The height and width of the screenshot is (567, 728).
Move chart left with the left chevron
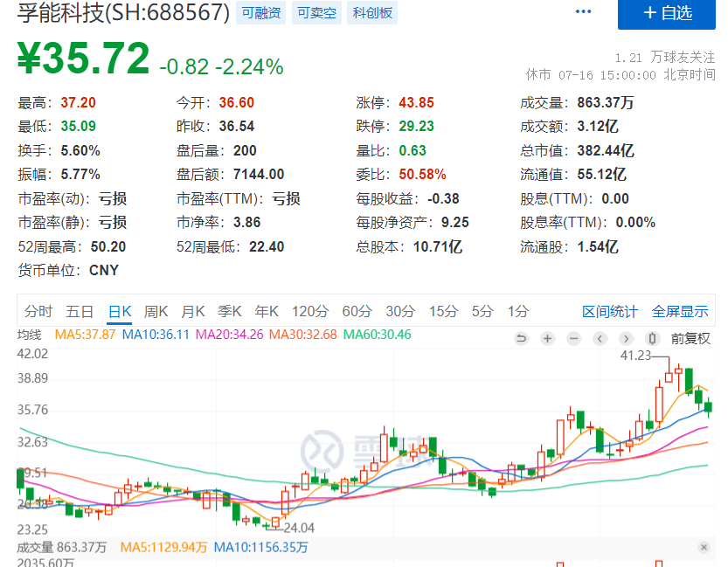600,339
